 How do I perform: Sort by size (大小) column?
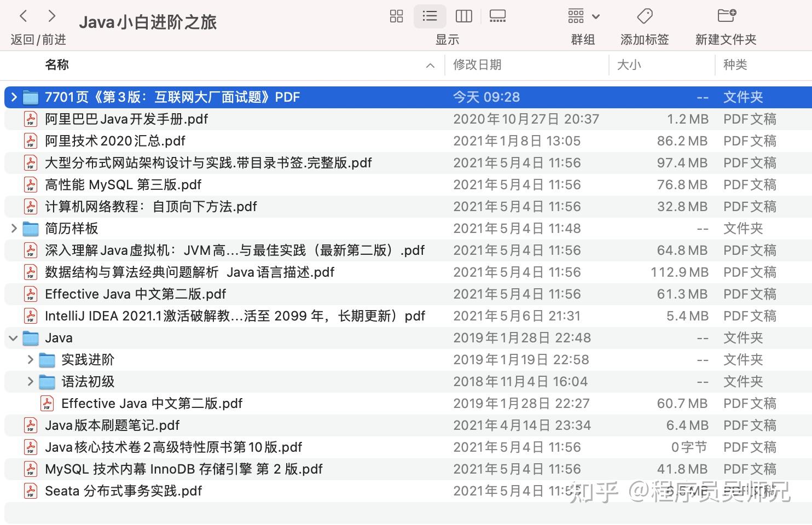coord(629,65)
